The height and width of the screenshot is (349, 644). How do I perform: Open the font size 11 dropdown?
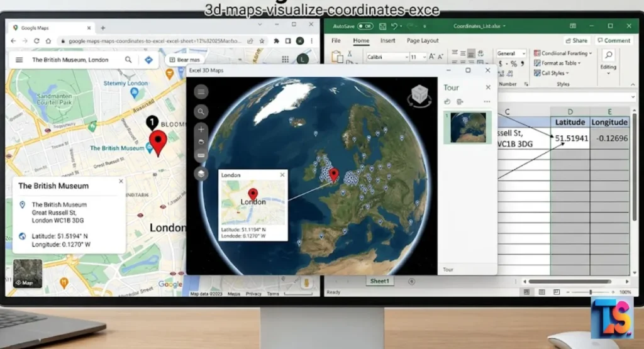(x=425, y=57)
